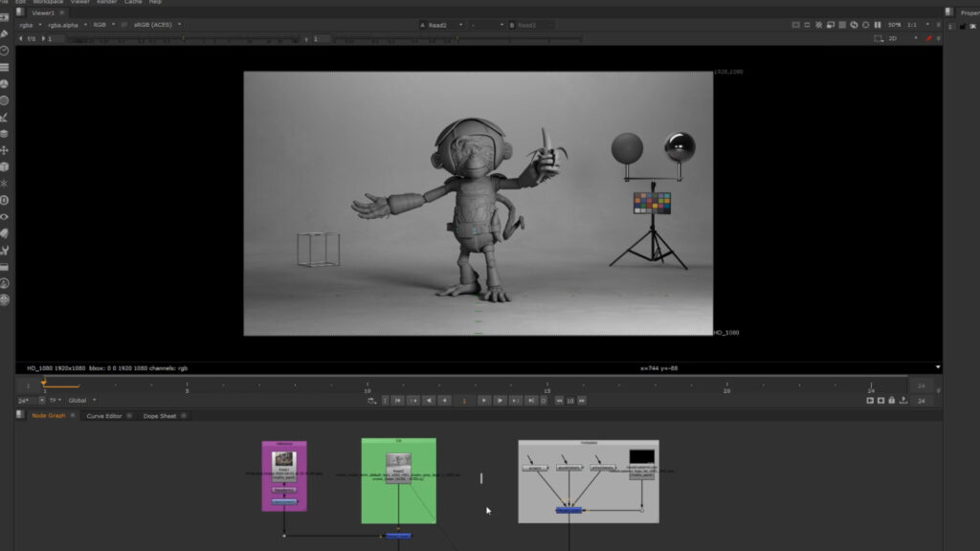Jump to the first frame of the timeline
The height and width of the screenshot is (551, 980).
[399, 401]
